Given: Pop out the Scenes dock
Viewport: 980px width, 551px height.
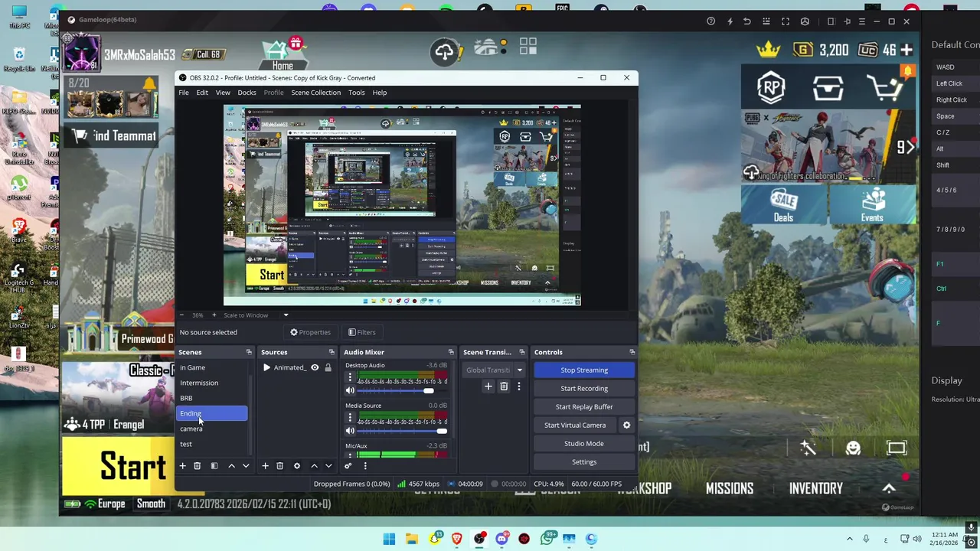Looking at the screenshot, I should [x=249, y=352].
